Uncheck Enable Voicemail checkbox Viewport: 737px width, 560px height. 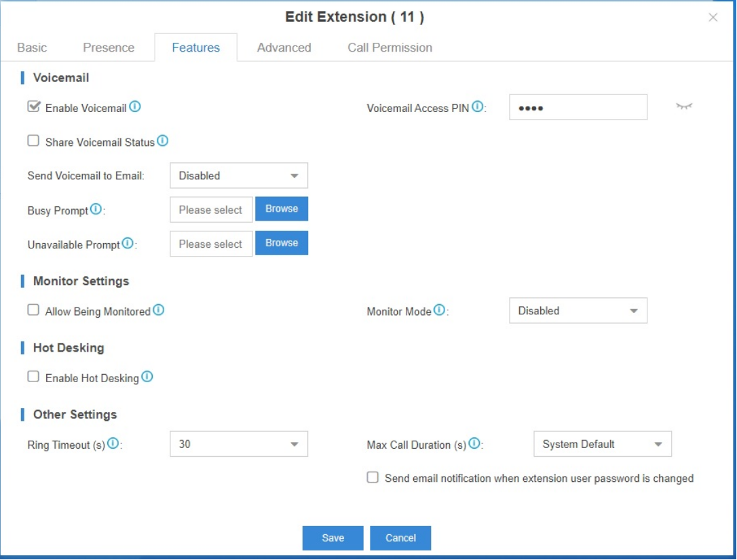[x=33, y=107]
